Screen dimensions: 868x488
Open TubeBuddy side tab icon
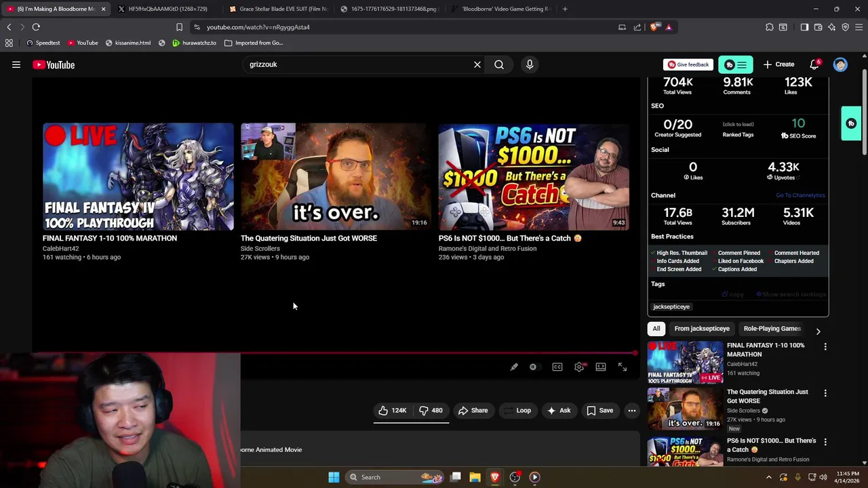pyautogui.click(x=851, y=123)
